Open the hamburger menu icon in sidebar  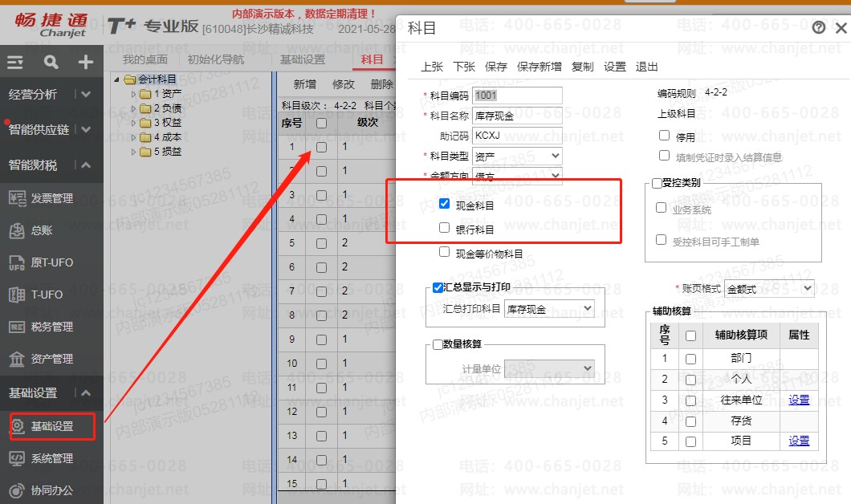(15, 63)
